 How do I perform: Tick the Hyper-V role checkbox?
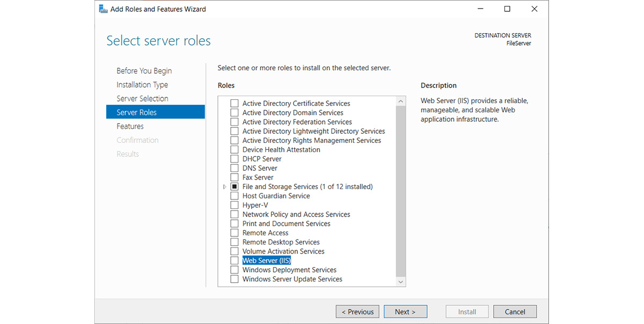point(234,205)
